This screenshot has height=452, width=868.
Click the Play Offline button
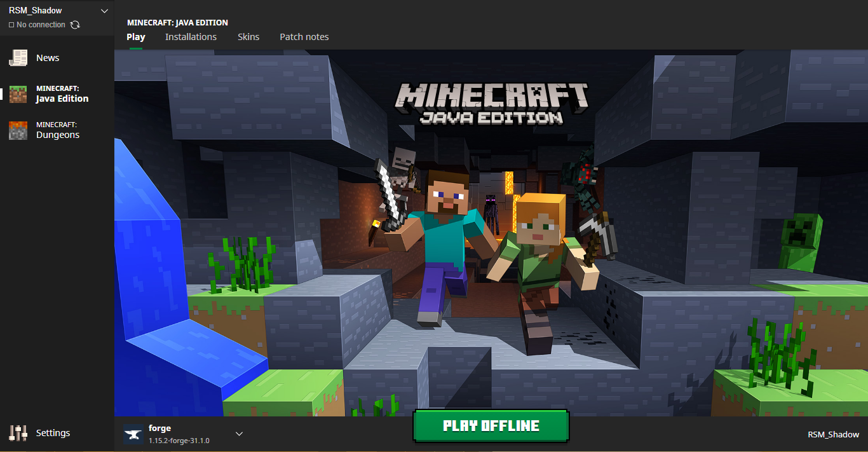point(491,426)
